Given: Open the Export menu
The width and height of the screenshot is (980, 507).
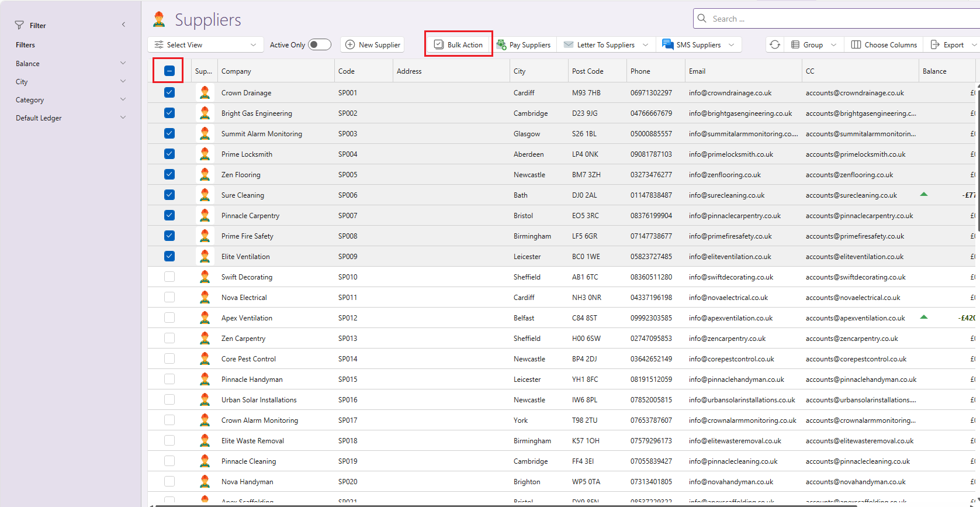Looking at the screenshot, I should pyautogui.click(x=953, y=45).
